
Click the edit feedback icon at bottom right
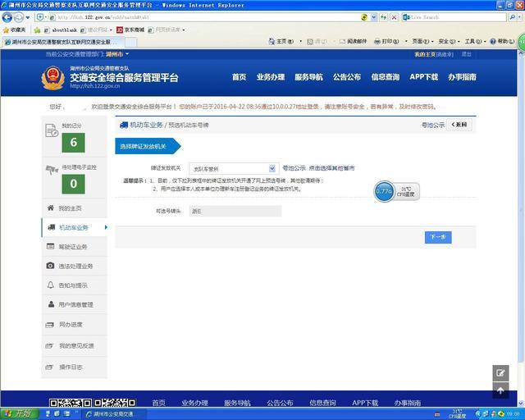500,372
